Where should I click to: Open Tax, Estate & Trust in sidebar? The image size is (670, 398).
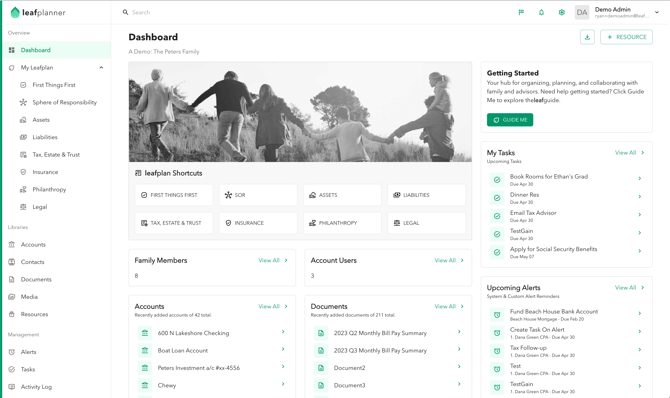[56, 155]
